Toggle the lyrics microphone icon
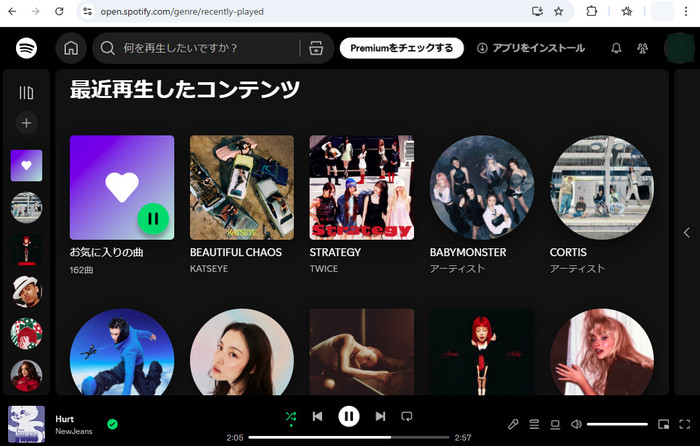Screen dimensions: 700x446 tap(513, 424)
